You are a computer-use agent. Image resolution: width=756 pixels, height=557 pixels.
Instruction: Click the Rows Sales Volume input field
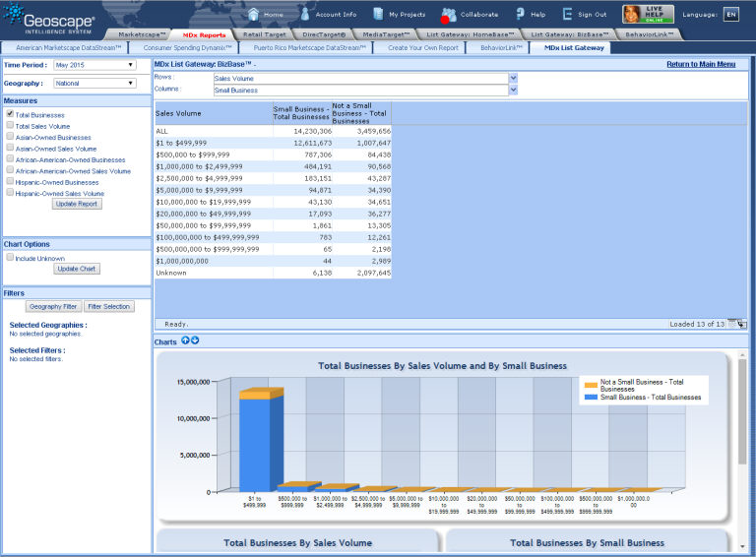pyautogui.click(x=360, y=78)
